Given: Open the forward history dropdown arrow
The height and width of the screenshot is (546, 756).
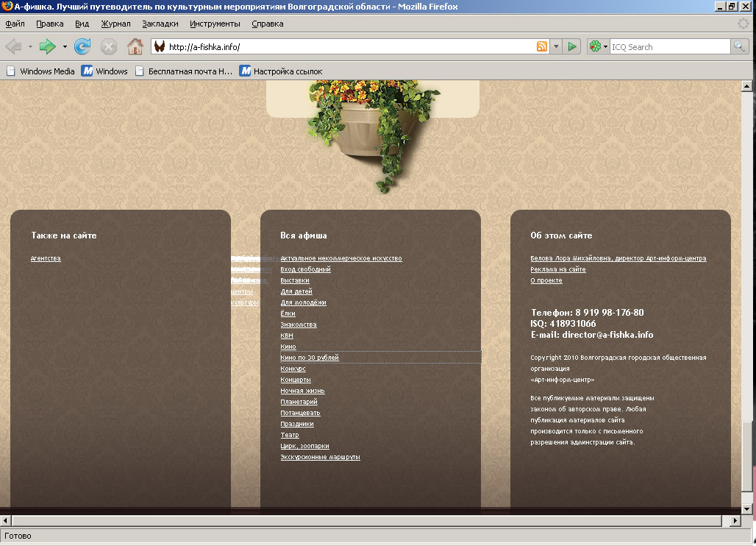Looking at the screenshot, I should point(65,47).
